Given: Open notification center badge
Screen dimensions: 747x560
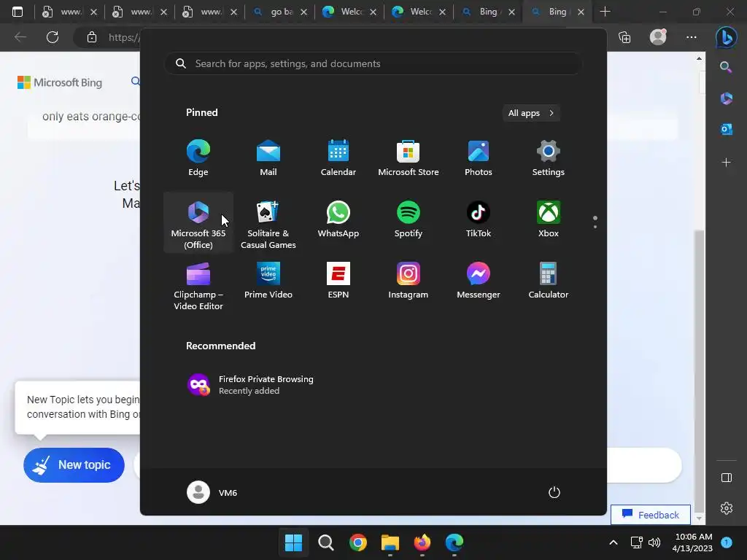Looking at the screenshot, I should [x=727, y=542].
